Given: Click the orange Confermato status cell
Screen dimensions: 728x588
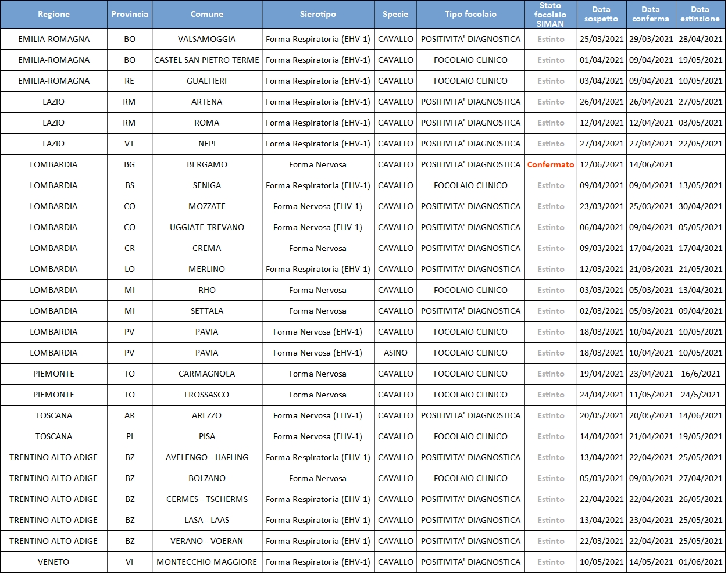Looking at the screenshot, I should pos(550,164).
